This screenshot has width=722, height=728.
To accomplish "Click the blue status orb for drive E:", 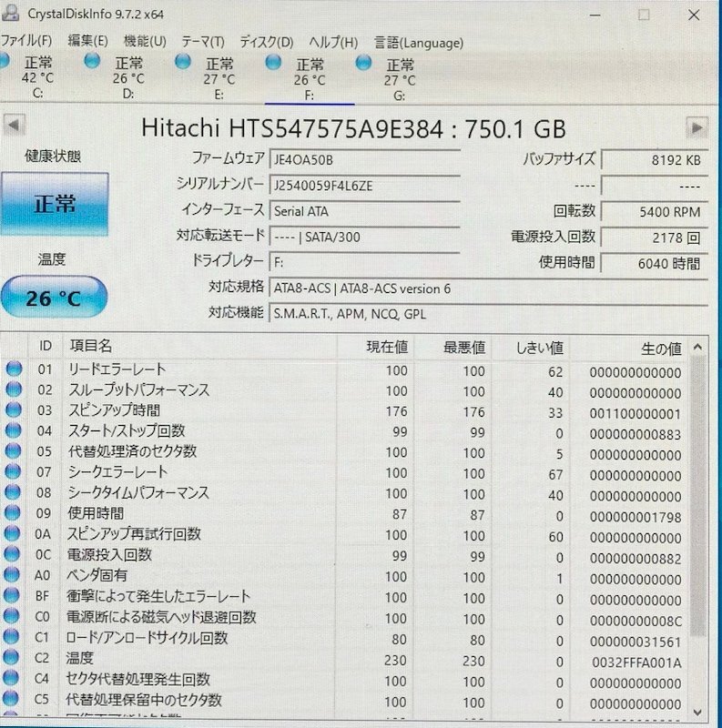I will click(x=183, y=61).
